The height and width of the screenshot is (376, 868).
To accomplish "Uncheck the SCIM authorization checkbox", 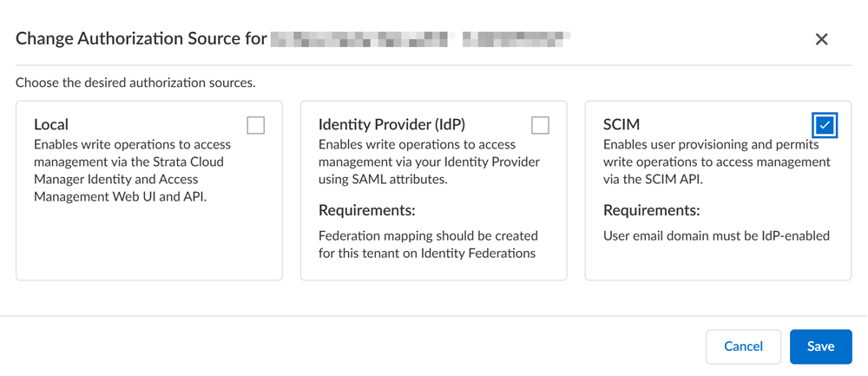I will [825, 126].
